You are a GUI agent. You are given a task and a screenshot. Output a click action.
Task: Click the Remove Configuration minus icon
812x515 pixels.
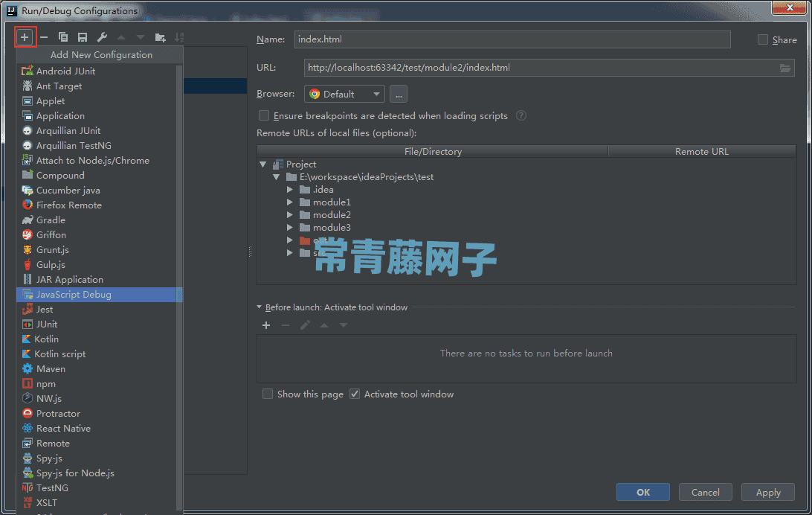44,37
